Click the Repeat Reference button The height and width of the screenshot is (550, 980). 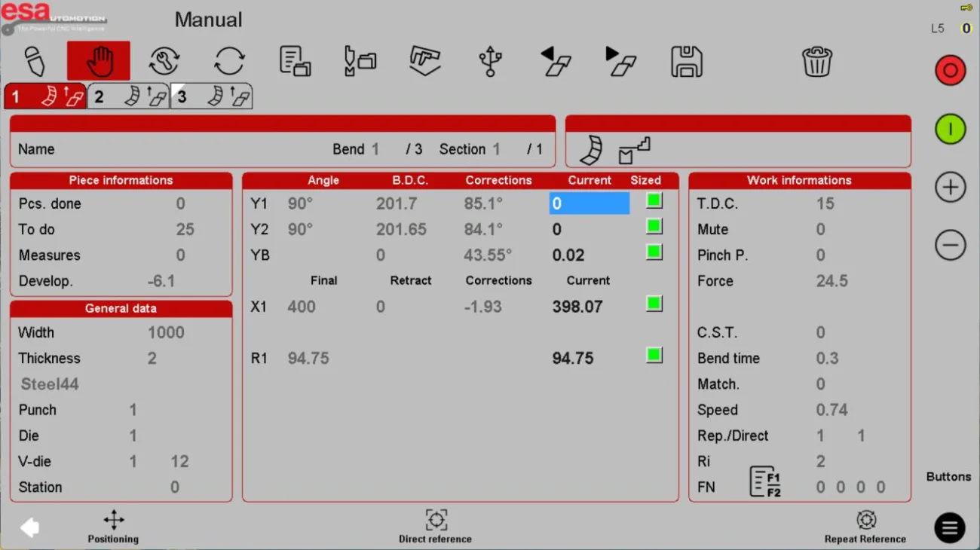865,527
